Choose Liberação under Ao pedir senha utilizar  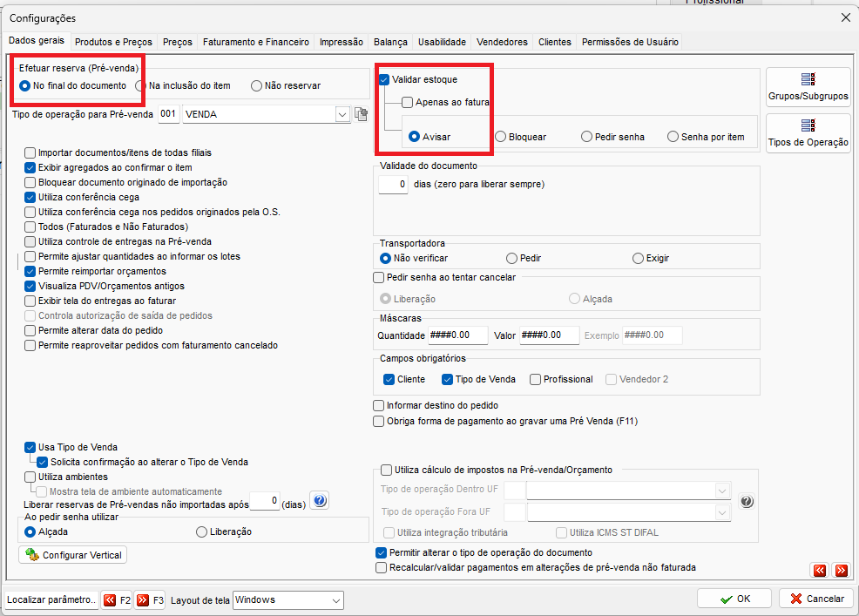pos(201,531)
